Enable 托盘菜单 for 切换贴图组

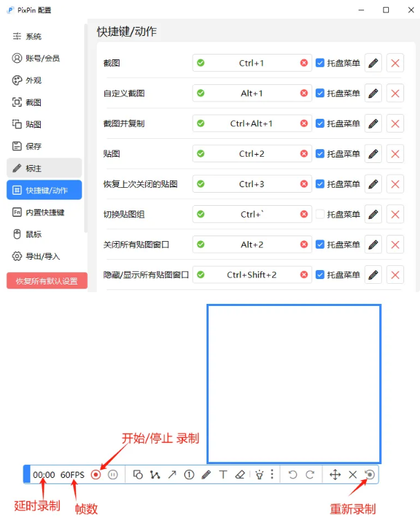tap(320, 214)
